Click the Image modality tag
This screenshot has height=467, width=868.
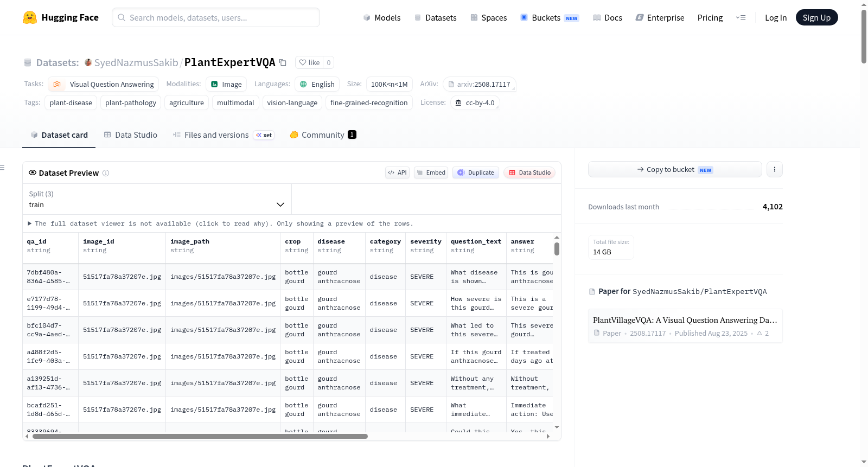click(x=226, y=84)
